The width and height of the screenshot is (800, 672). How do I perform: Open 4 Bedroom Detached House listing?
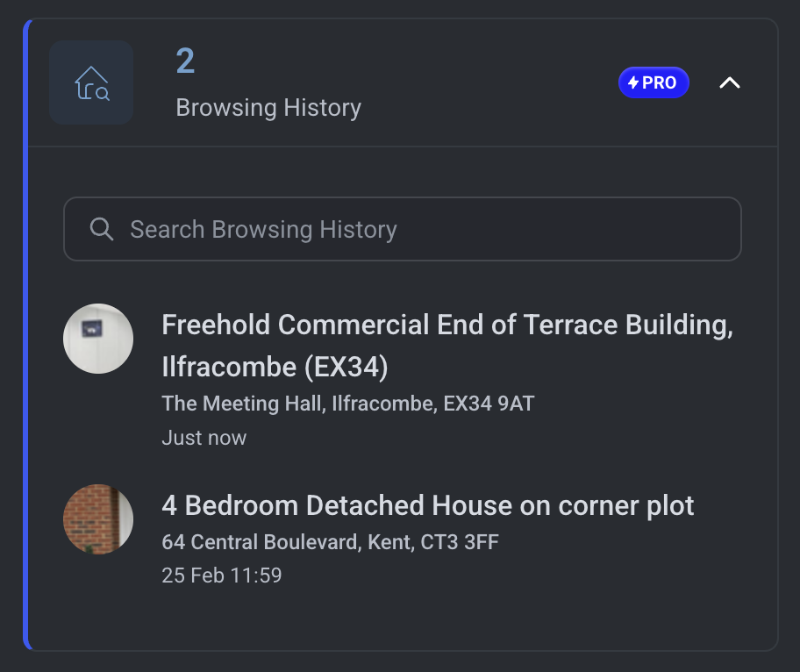pyautogui.click(x=428, y=506)
